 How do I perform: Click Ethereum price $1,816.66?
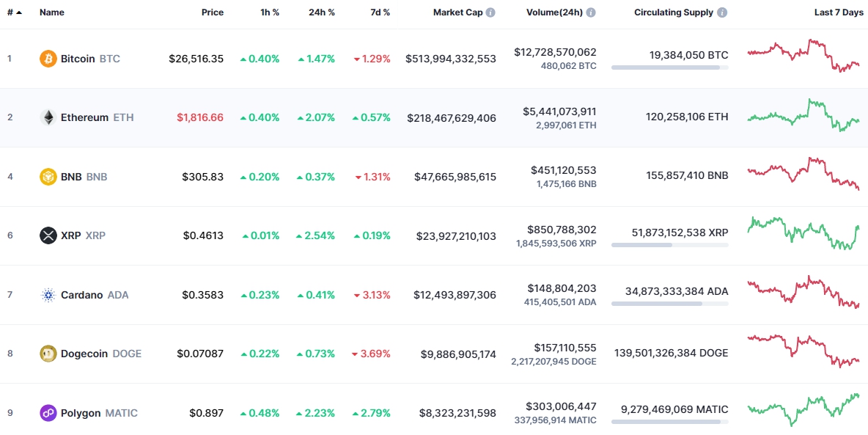point(200,117)
